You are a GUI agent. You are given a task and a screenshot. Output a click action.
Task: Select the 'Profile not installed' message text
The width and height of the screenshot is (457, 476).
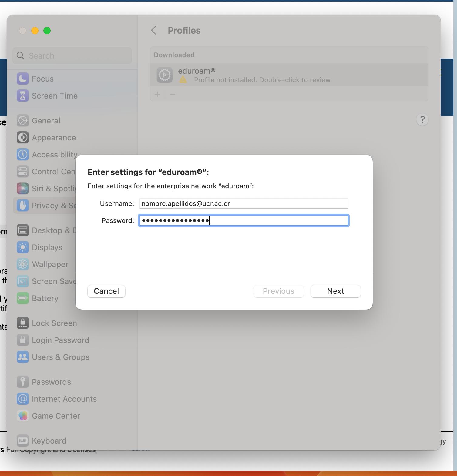pyautogui.click(x=263, y=80)
